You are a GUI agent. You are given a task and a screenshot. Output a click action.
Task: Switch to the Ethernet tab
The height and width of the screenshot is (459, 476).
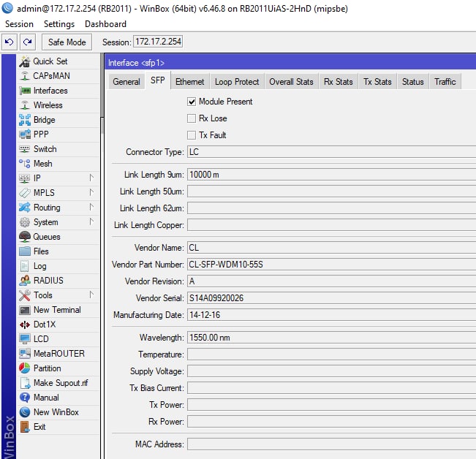click(x=189, y=82)
